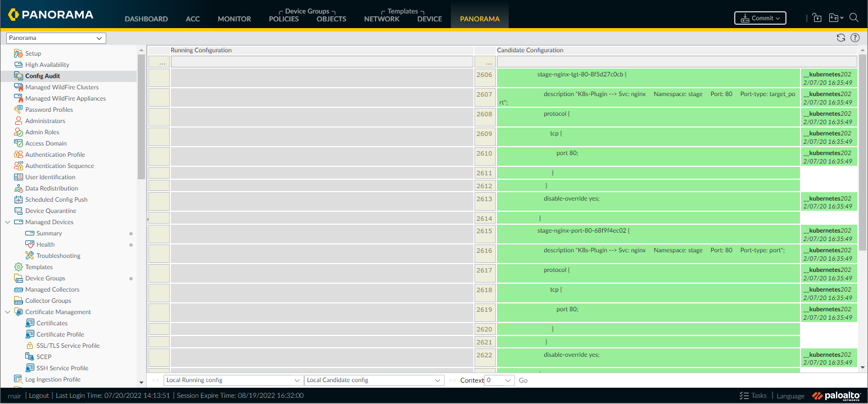This screenshot has height=404, width=868.
Task: Click the Troubleshooting tools icon
Action: pos(30,256)
